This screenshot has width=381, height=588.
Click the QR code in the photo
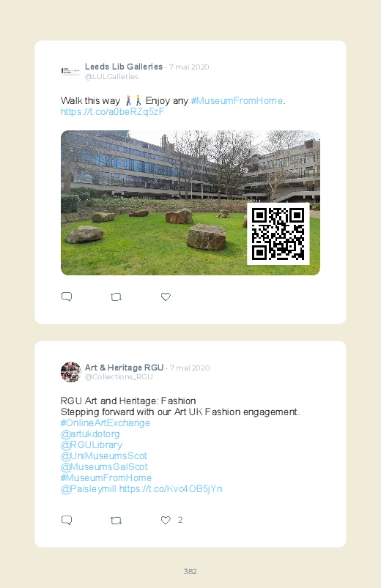[278, 234]
